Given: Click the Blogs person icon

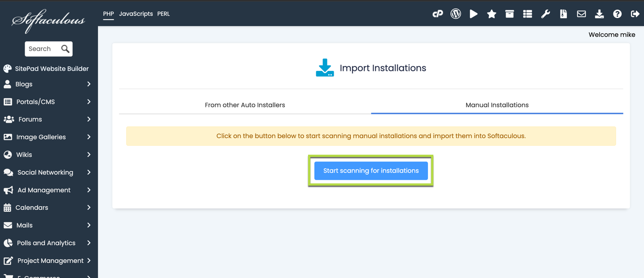Looking at the screenshot, I should tap(7, 84).
